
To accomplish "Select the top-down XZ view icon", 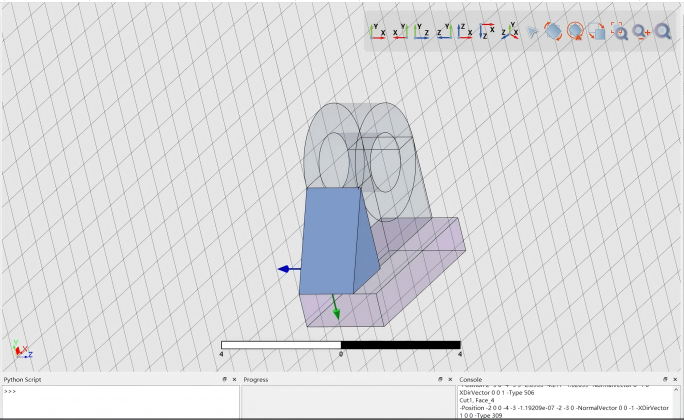I will tap(487, 32).
